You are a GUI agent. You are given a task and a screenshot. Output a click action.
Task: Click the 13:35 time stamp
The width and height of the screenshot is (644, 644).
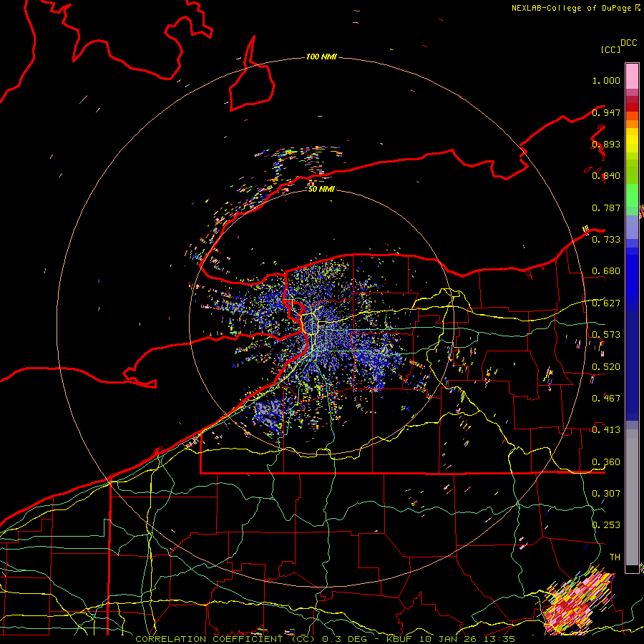click(x=499, y=639)
